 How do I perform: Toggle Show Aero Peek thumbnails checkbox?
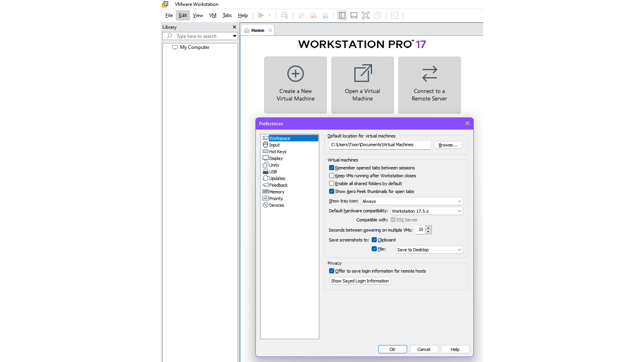[x=331, y=191]
